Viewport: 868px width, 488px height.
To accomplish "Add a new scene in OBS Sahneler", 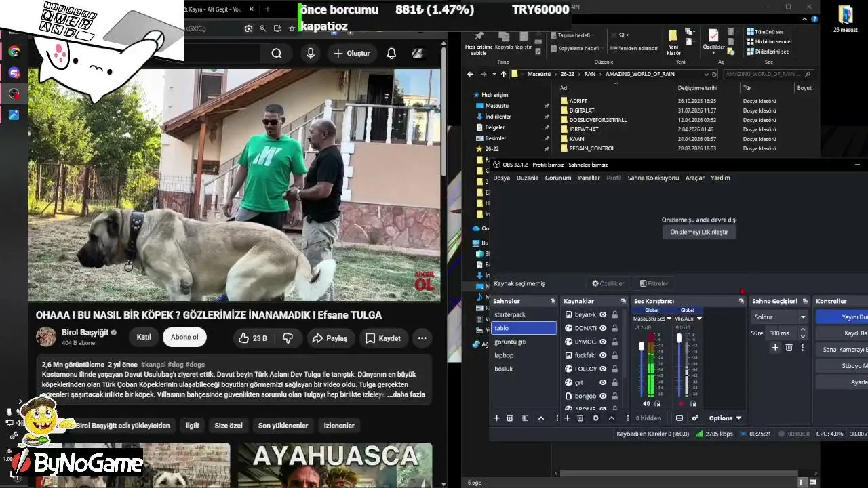I will 496,418.
